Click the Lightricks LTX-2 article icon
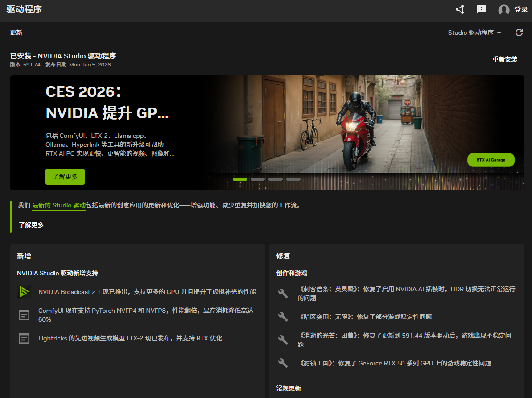Image resolution: width=532 pixels, height=398 pixels. point(24,338)
